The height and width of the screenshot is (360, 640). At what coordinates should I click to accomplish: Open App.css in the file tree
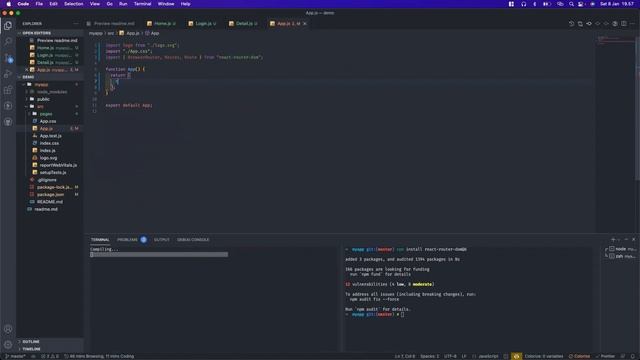(48, 121)
